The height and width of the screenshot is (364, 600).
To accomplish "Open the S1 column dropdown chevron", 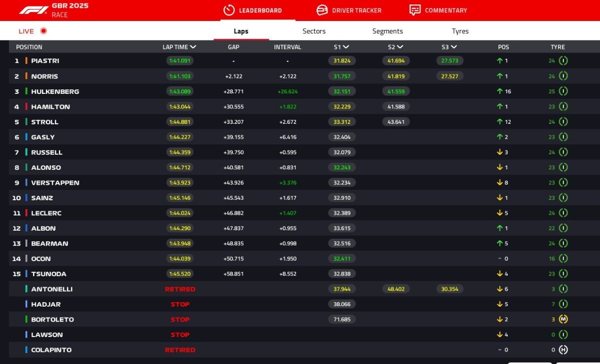I will click(x=346, y=47).
